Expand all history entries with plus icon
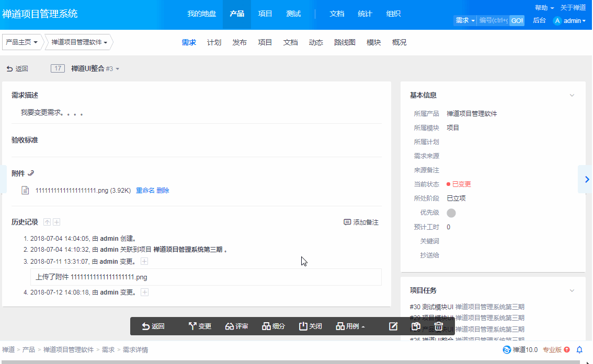Image resolution: width=593 pixels, height=364 pixels. pyautogui.click(x=56, y=222)
